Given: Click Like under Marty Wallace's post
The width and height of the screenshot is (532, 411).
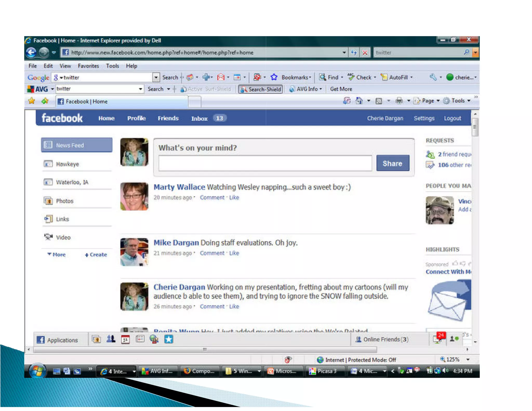Looking at the screenshot, I should coord(234,197).
